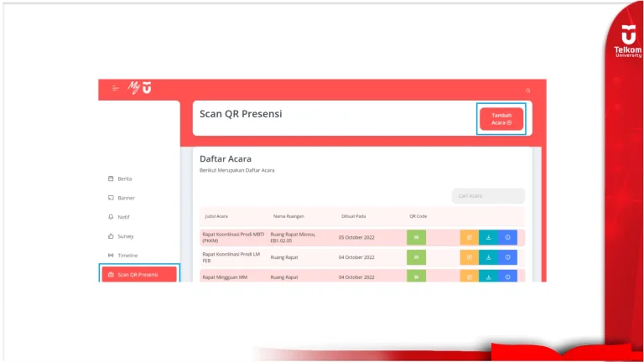Click the Banner icon in sidebar
644x362 pixels.
111,198
